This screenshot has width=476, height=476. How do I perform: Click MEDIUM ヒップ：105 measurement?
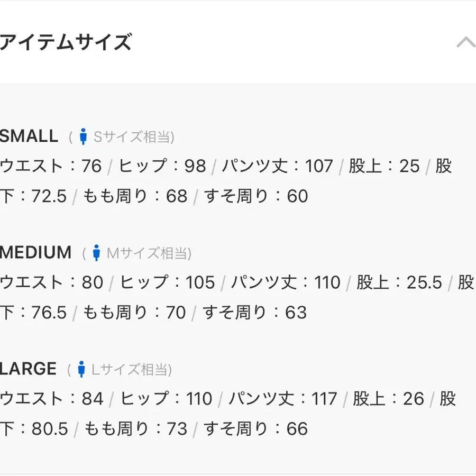(167, 282)
